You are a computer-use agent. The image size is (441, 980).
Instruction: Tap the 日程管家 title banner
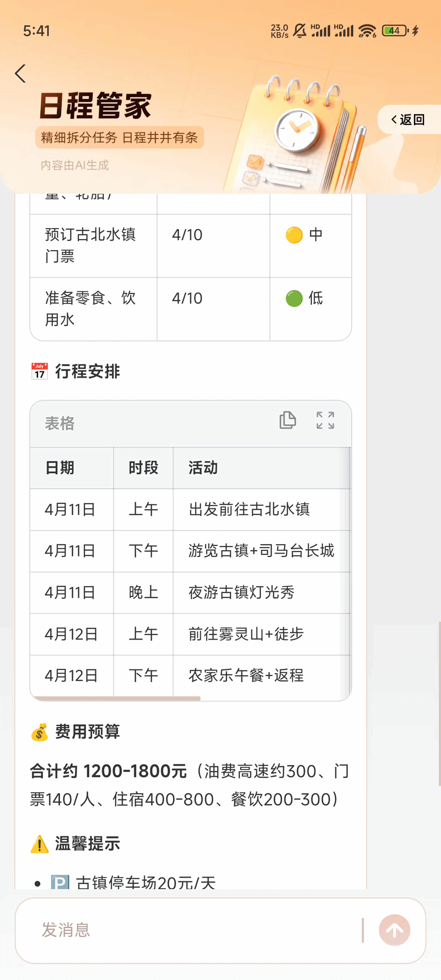tap(95, 105)
